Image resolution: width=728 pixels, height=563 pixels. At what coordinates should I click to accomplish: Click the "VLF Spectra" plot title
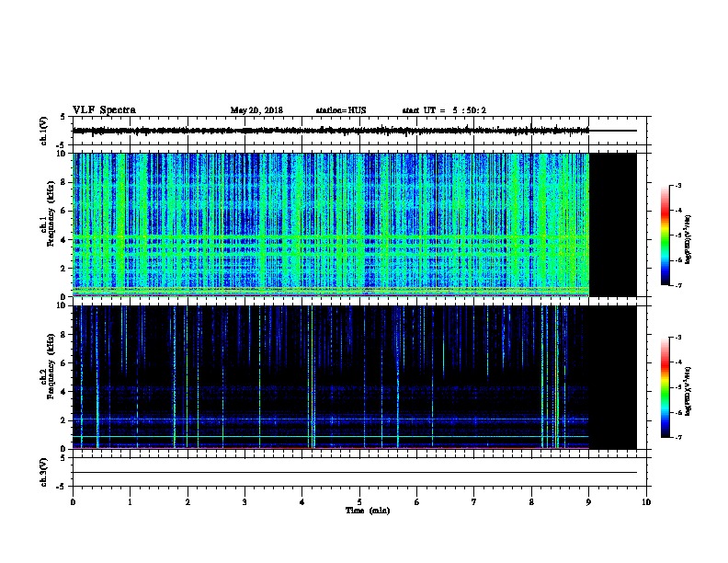(x=104, y=110)
